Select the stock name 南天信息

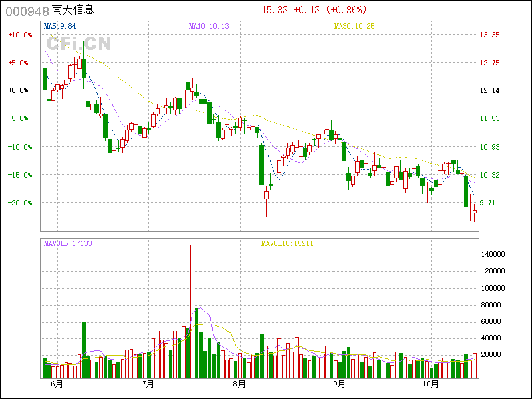[72, 10]
